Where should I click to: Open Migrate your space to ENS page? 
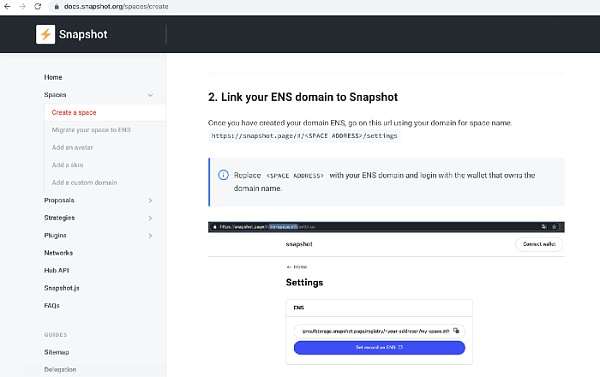click(91, 130)
